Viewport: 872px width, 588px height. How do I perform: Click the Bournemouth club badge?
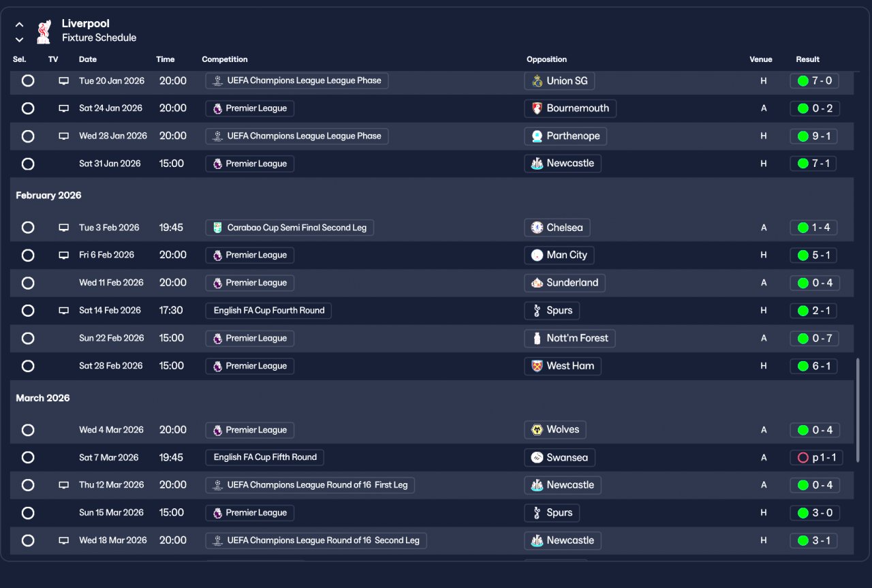(537, 108)
